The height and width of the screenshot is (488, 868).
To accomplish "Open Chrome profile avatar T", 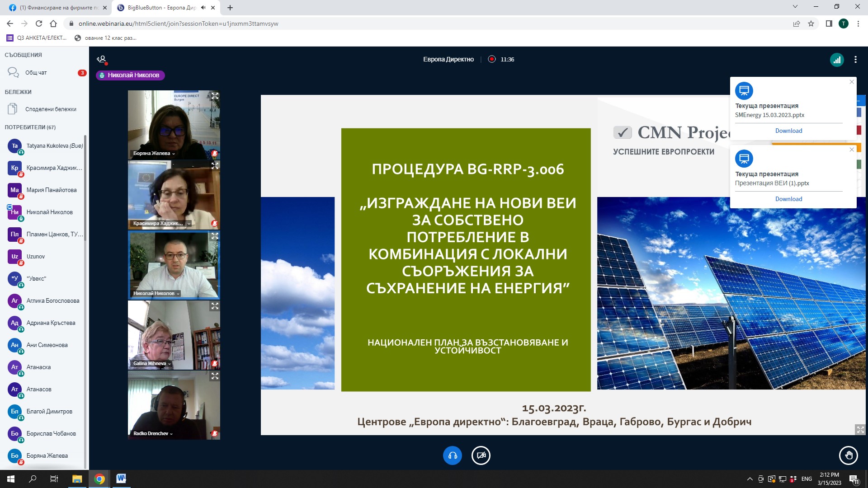I will 844,23.
